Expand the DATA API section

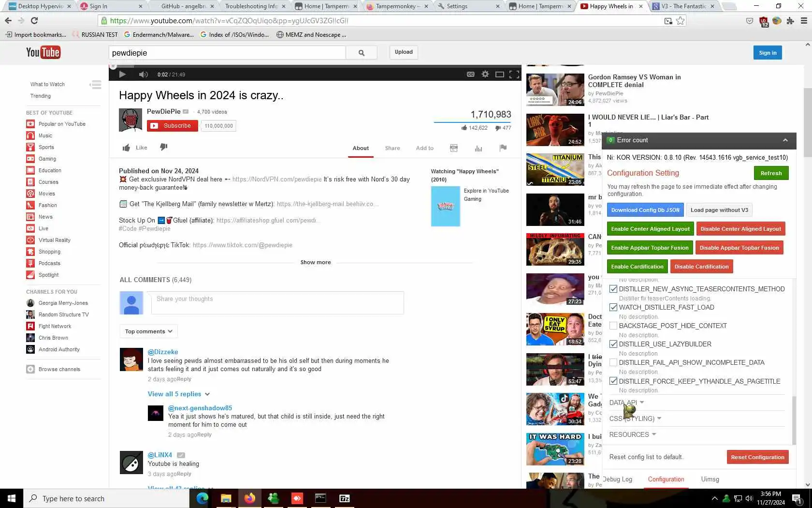[626, 403]
